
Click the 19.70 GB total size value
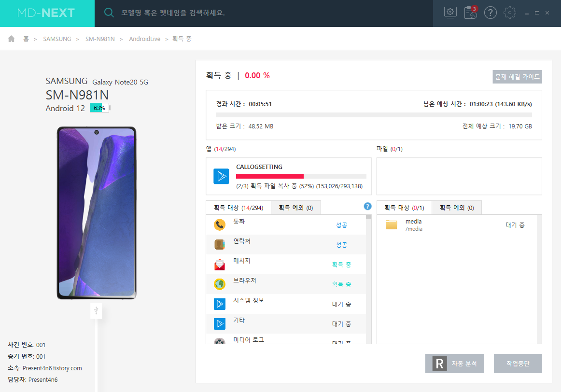tap(520, 126)
